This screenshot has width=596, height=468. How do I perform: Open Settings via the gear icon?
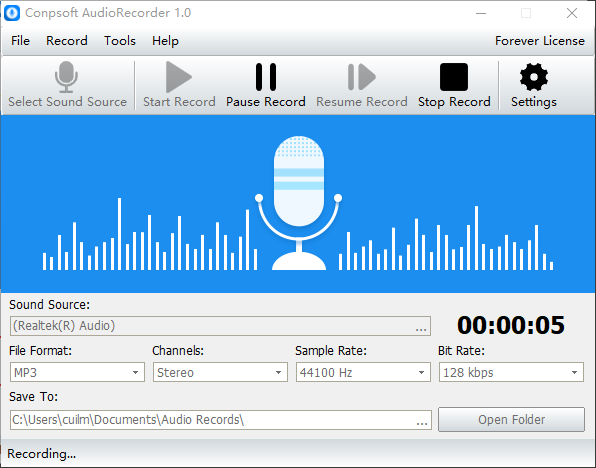point(534,77)
